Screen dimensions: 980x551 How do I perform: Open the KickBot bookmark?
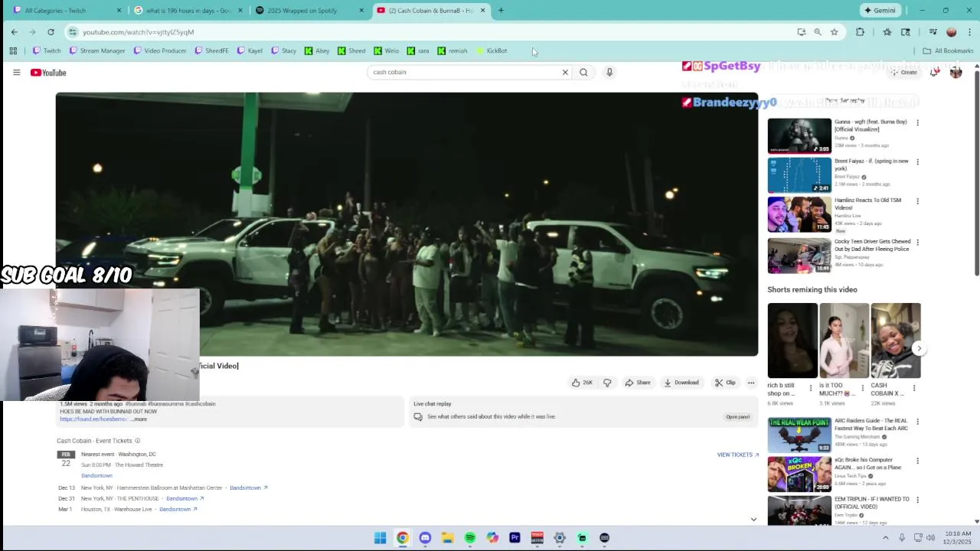(492, 51)
